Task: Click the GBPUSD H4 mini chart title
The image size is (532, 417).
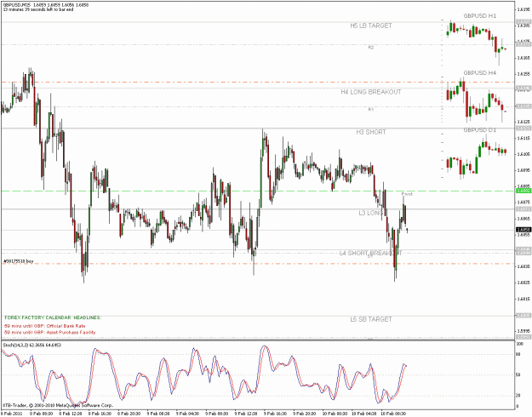Action: click(x=480, y=73)
